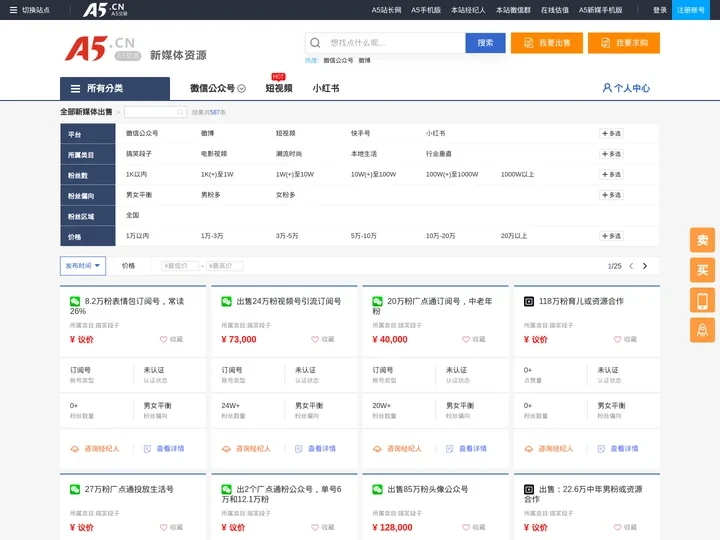Filter platform 小红书 in 平台 row
Viewport: 720px width, 540px height.
(435, 133)
